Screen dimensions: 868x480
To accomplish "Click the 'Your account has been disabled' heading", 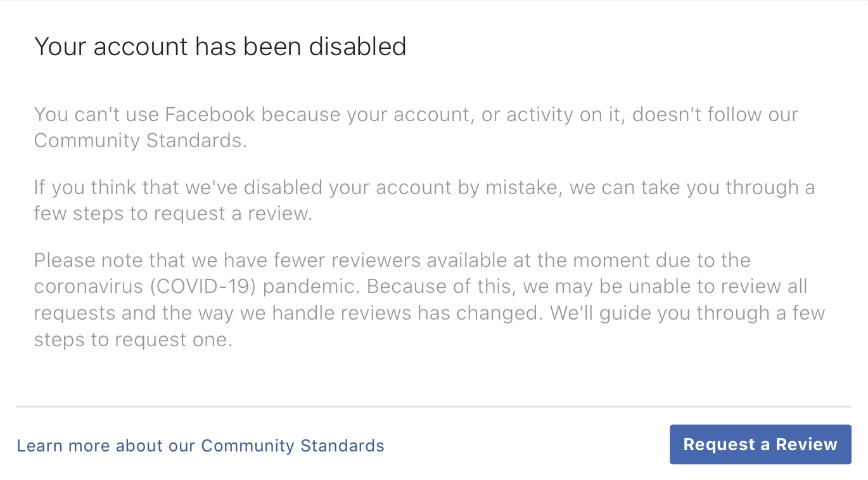I will click(220, 47).
